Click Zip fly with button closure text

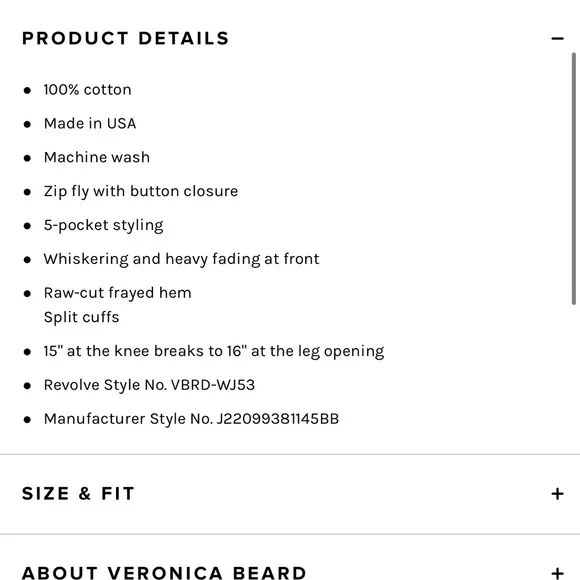tap(141, 192)
